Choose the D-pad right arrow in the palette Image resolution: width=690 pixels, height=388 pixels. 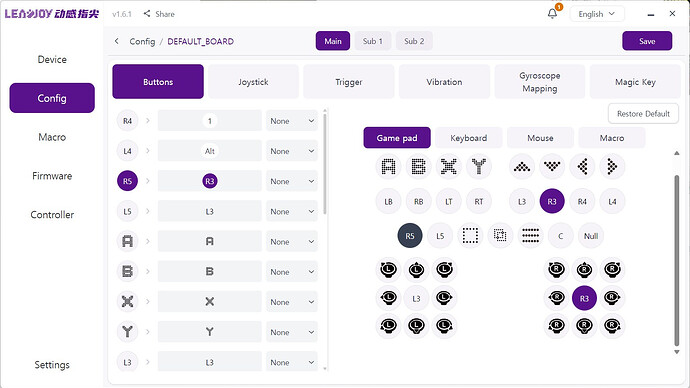[x=612, y=167]
